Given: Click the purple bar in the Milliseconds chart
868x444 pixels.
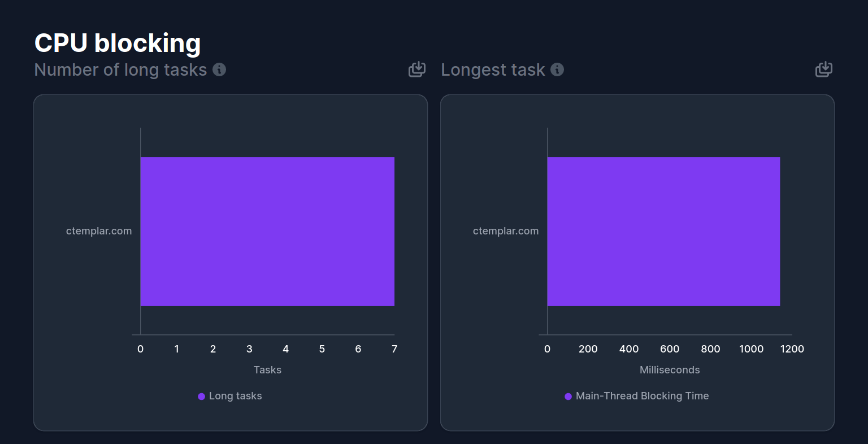Looking at the screenshot, I should [663, 231].
